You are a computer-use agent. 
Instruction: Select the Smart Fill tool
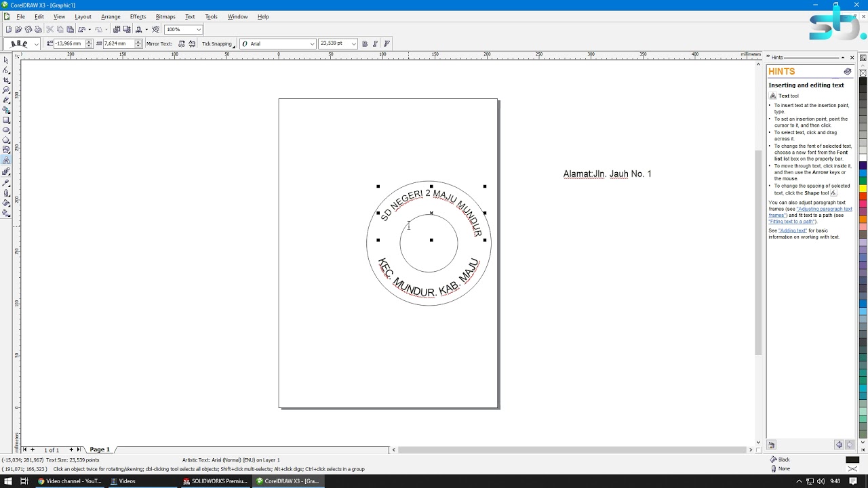(6, 110)
